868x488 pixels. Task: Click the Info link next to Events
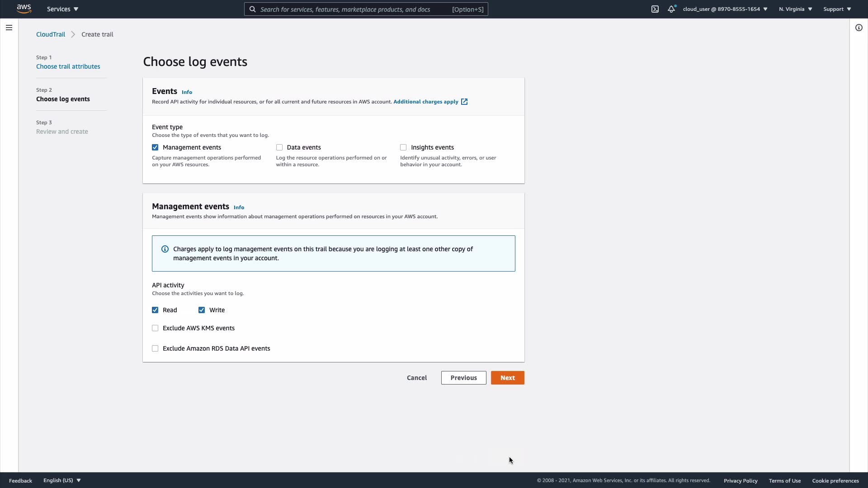point(187,92)
